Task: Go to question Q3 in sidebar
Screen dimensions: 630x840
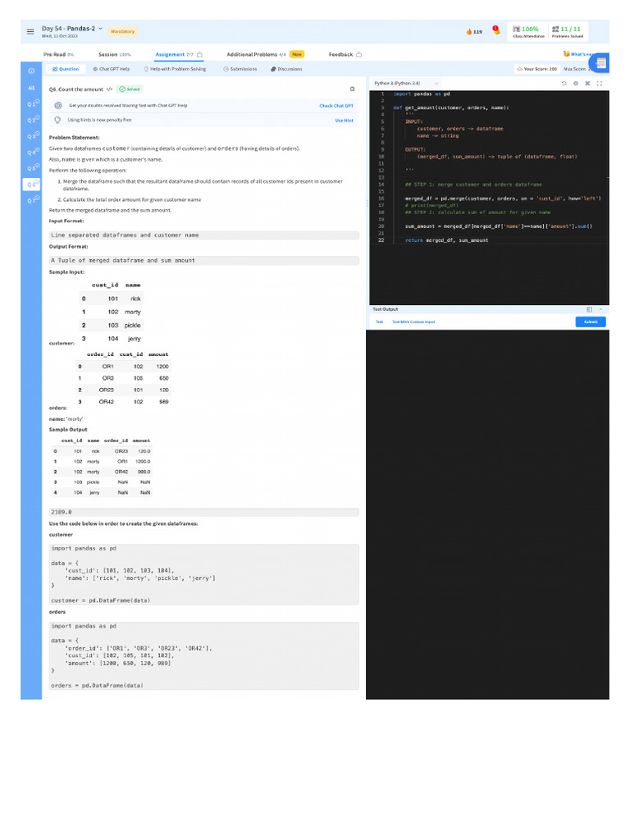Action: pyautogui.click(x=32, y=135)
